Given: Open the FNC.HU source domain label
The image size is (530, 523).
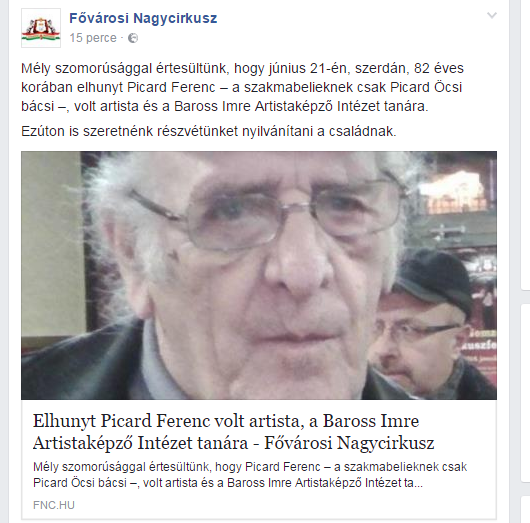Looking at the screenshot, I should click(x=54, y=505).
